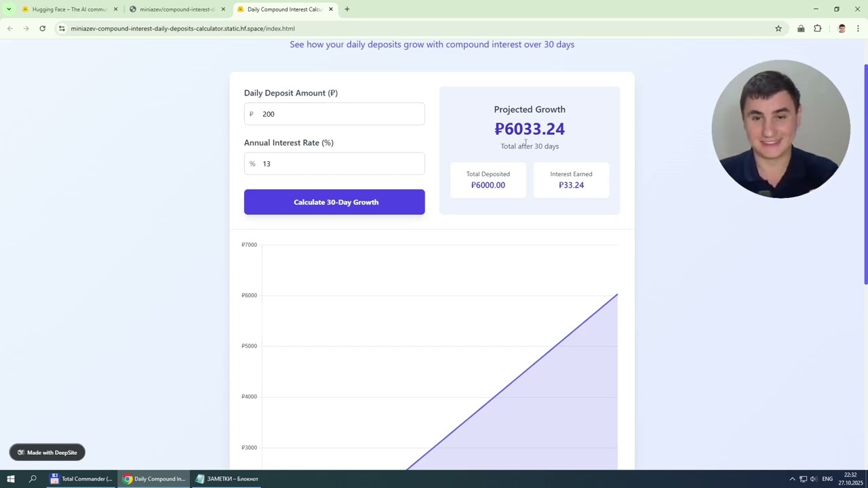Close the Hugging Face tab
The width and height of the screenshot is (868, 488).
pos(115,9)
